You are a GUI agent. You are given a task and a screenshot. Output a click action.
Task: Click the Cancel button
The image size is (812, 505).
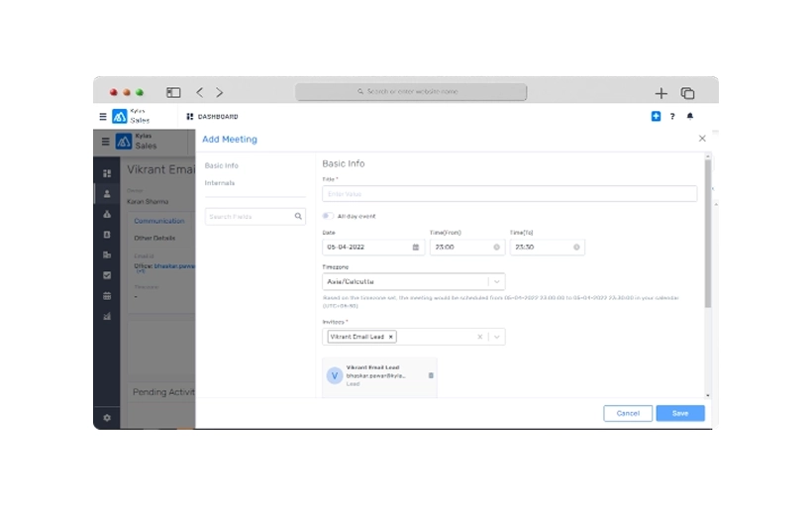click(x=628, y=413)
